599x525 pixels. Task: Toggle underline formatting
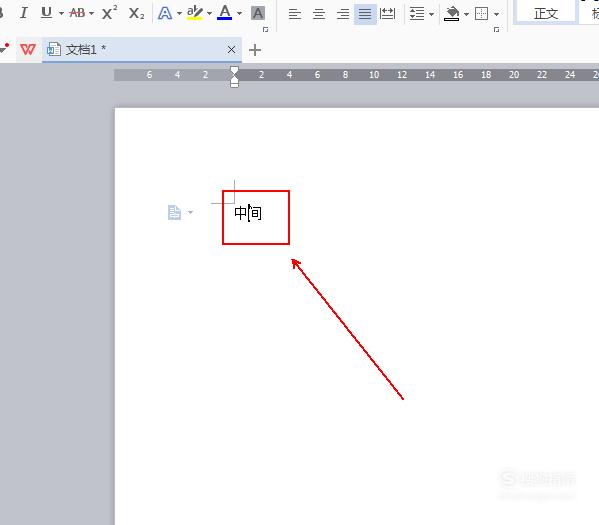pos(47,13)
